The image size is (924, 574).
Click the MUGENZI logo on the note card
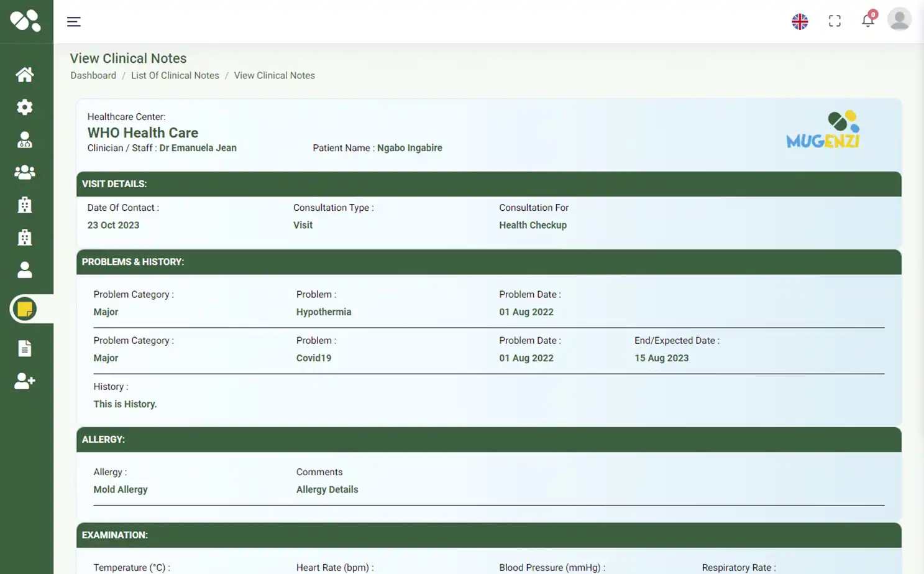(822, 129)
